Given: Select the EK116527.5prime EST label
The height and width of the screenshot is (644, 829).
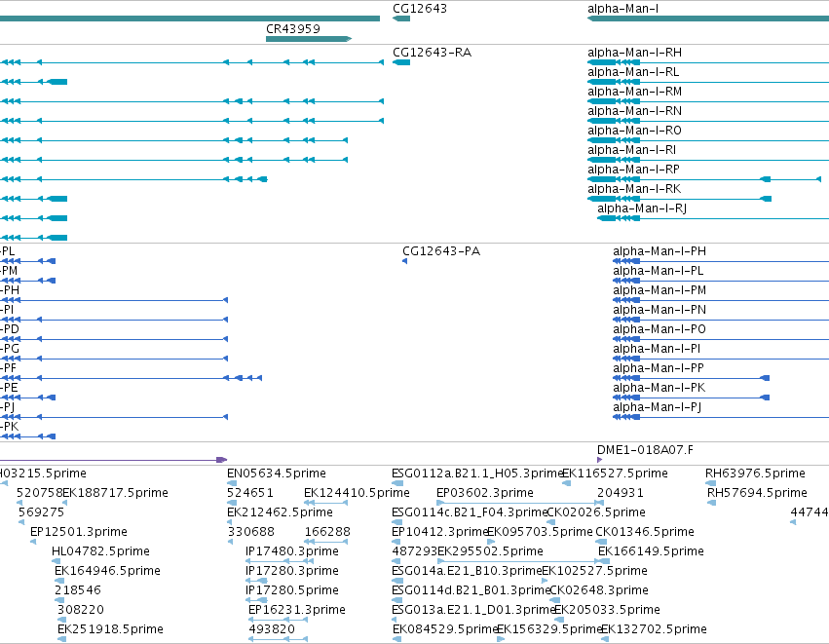Looking at the screenshot, I should tap(615, 474).
